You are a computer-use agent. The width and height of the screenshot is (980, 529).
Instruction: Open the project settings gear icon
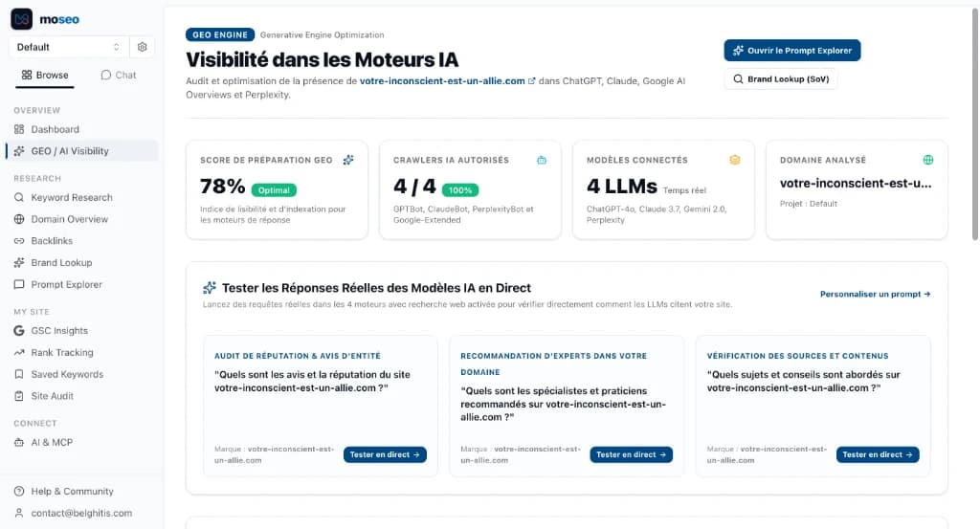tap(142, 47)
